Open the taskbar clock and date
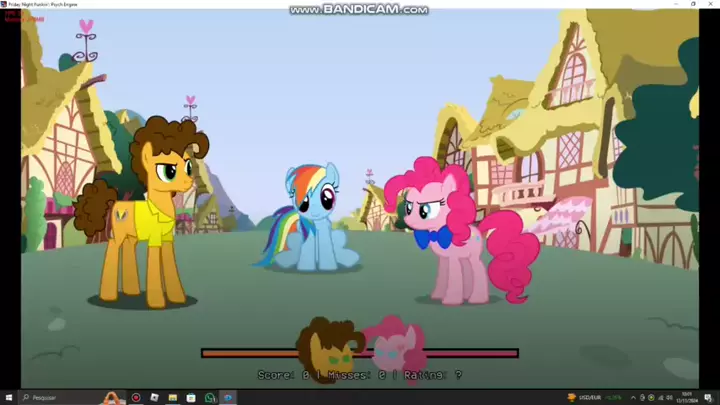The image size is (720, 405). click(x=689, y=397)
